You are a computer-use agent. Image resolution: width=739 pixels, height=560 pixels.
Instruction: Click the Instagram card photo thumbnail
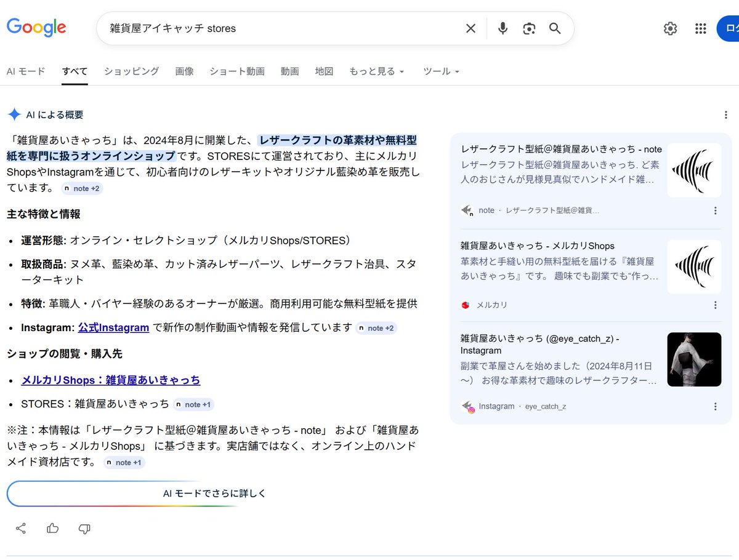[x=694, y=359]
